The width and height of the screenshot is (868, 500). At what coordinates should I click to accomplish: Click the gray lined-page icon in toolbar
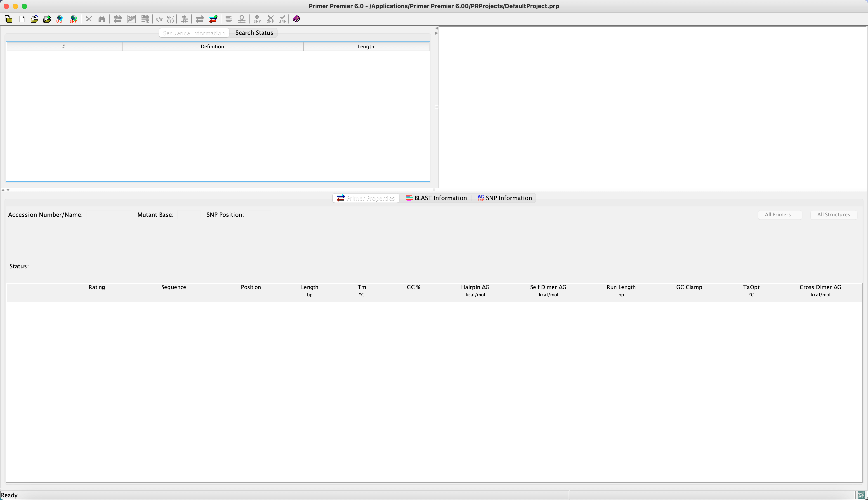[x=131, y=19]
